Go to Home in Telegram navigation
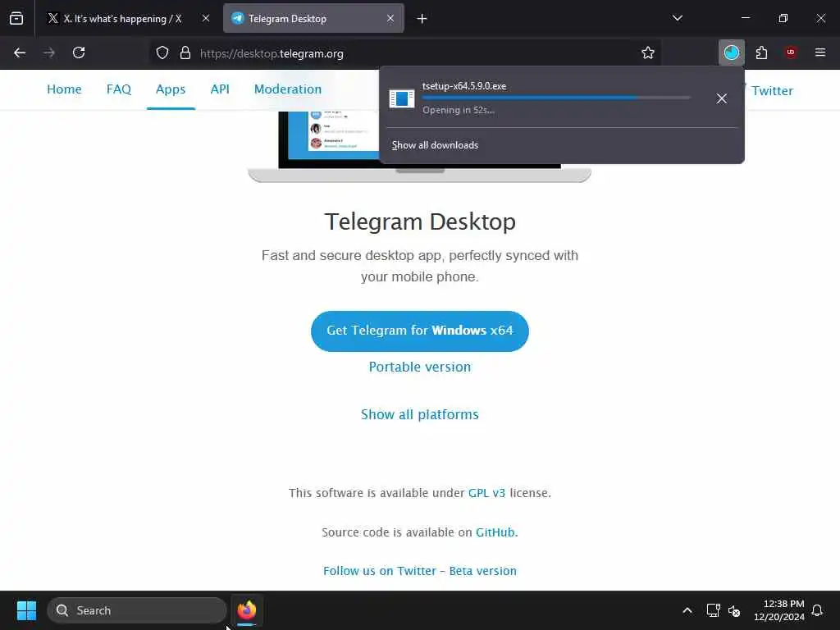The width and height of the screenshot is (840, 630). [x=64, y=89]
